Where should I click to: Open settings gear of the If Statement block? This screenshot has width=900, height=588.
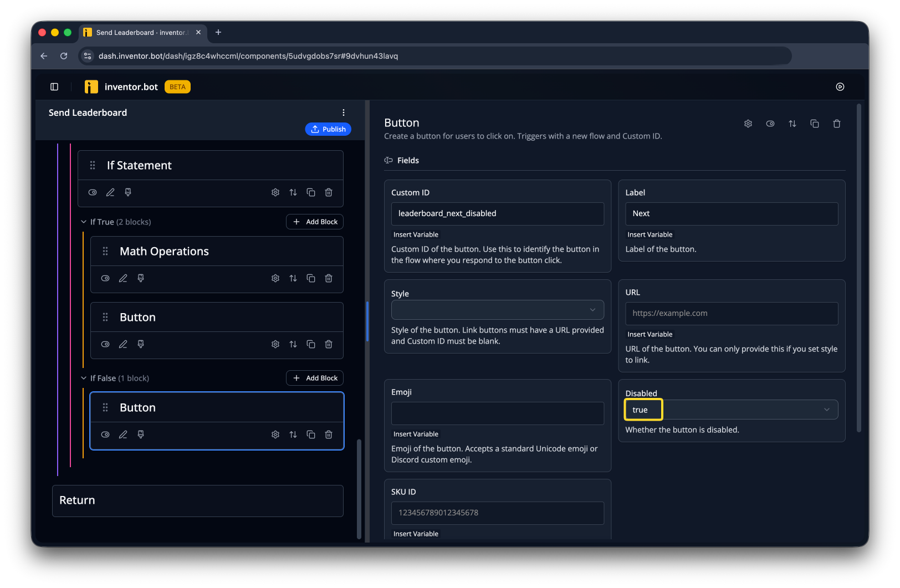[x=275, y=192]
